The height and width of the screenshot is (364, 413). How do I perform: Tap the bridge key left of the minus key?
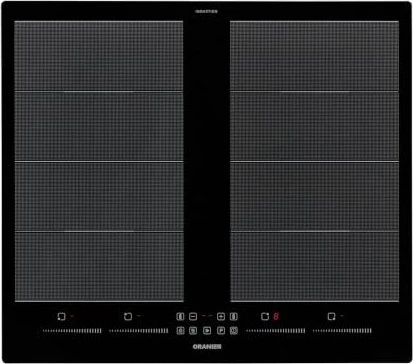click(180, 316)
